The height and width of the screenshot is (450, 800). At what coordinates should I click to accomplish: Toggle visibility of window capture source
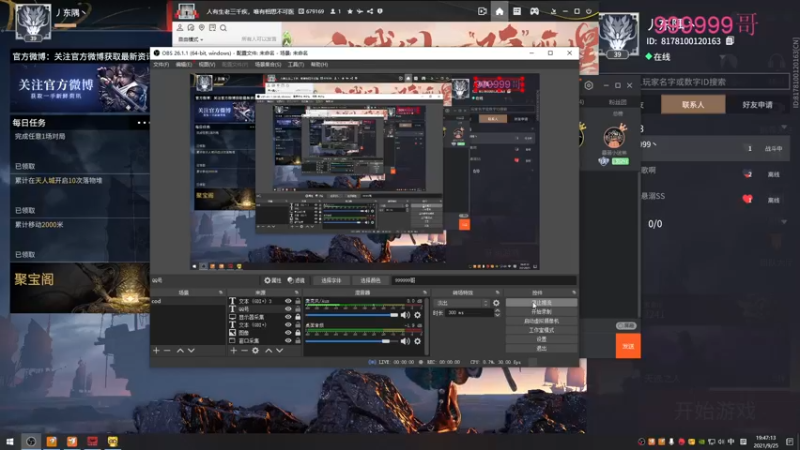[x=288, y=340]
